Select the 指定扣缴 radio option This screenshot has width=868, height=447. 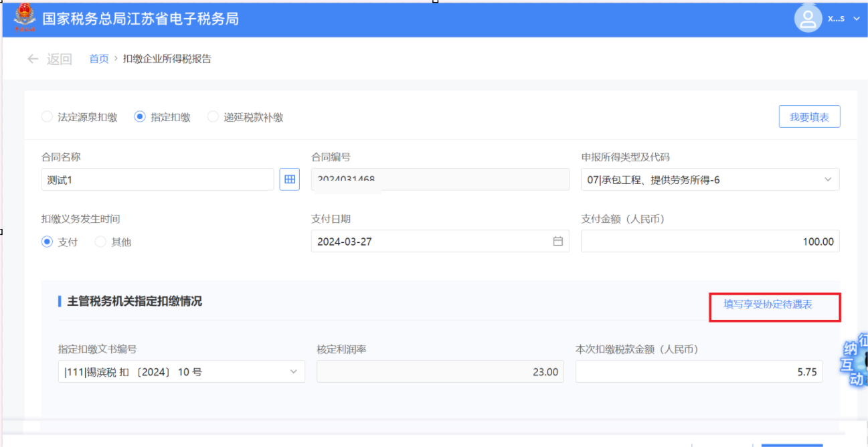[140, 117]
